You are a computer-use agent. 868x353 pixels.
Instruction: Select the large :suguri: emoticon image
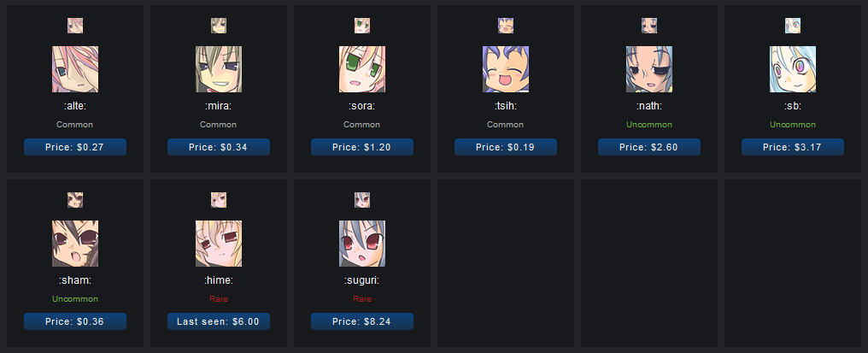click(x=362, y=244)
